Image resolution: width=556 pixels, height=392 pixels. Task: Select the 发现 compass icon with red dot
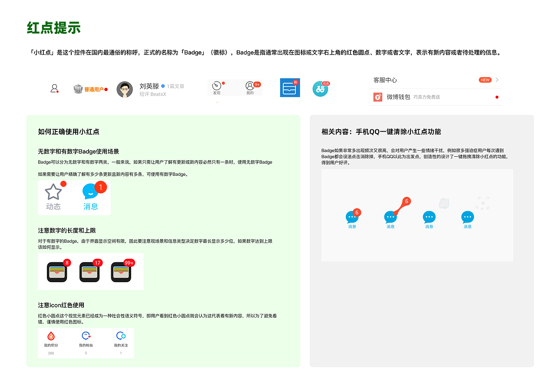tap(216, 86)
